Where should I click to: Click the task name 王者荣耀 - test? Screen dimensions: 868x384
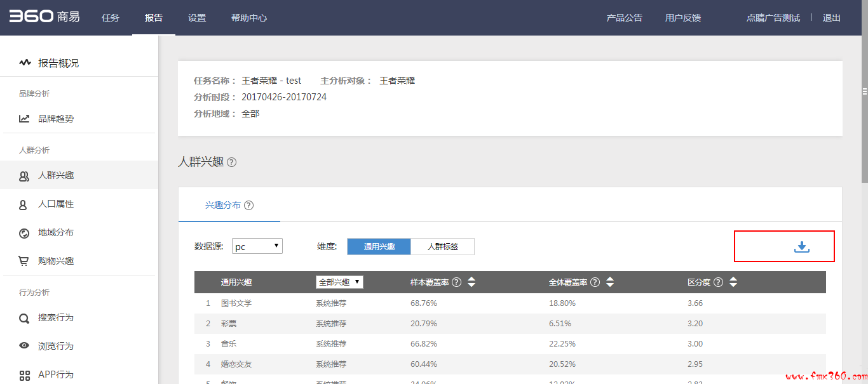click(x=271, y=81)
